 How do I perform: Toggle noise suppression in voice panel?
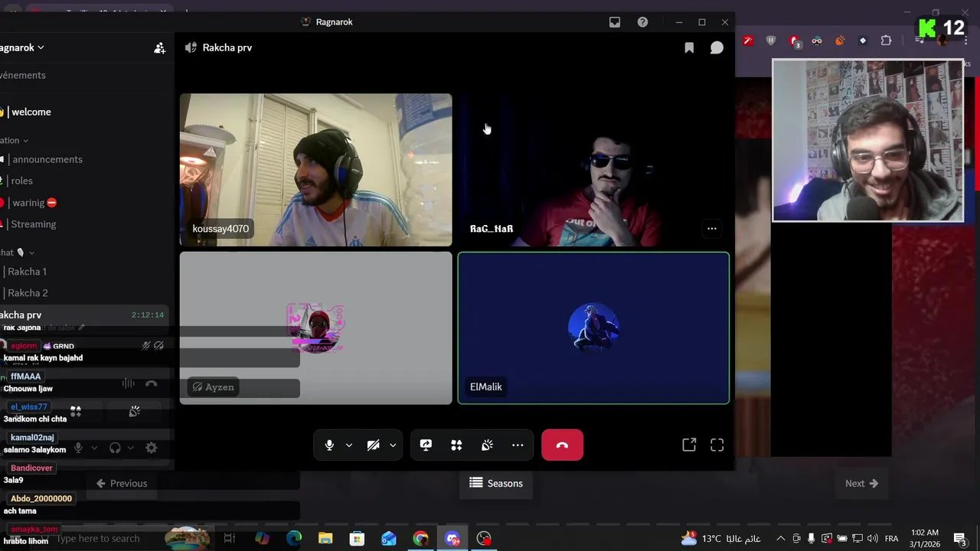click(x=128, y=383)
